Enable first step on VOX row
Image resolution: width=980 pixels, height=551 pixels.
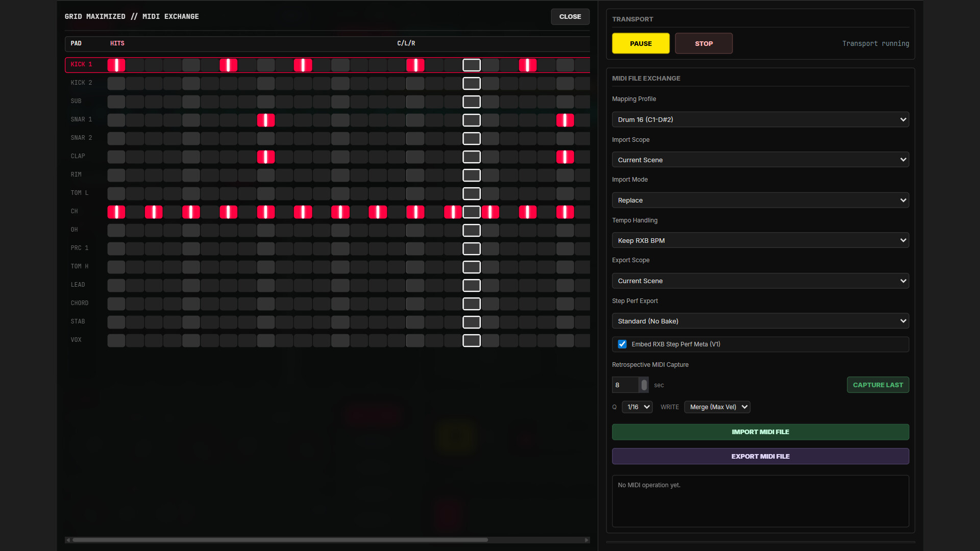(116, 340)
